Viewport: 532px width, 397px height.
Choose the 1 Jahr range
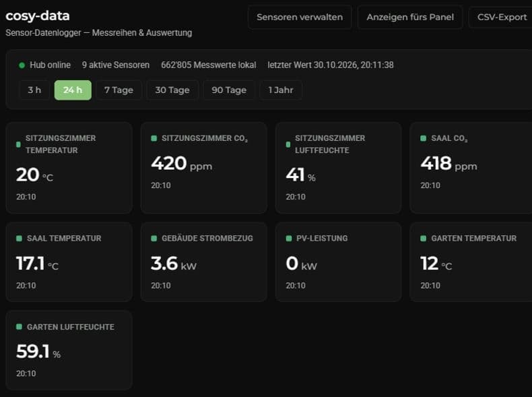[281, 90]
